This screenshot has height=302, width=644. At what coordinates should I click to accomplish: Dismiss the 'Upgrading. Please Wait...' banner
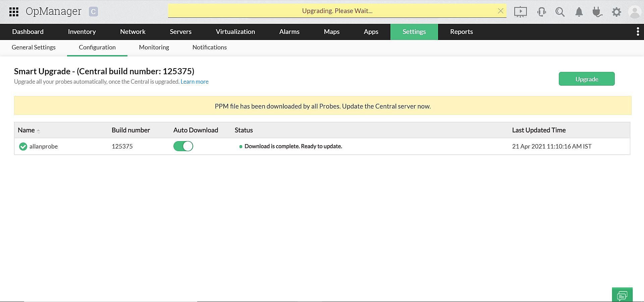tap(500, 11)
